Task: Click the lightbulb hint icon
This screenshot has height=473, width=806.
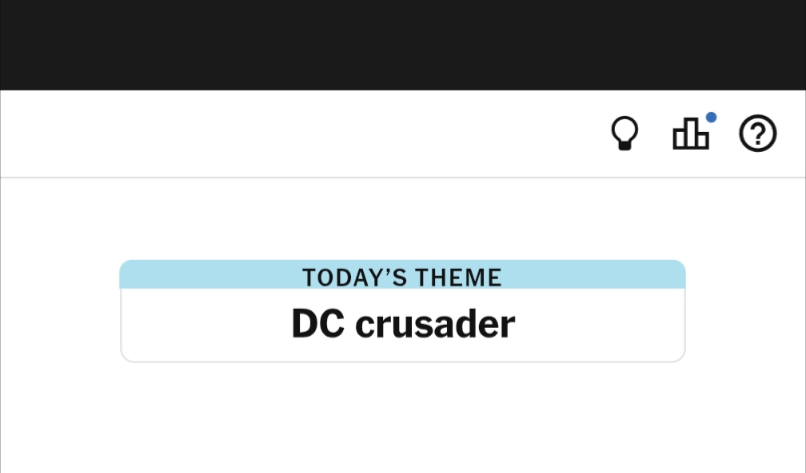Action: 625,134
